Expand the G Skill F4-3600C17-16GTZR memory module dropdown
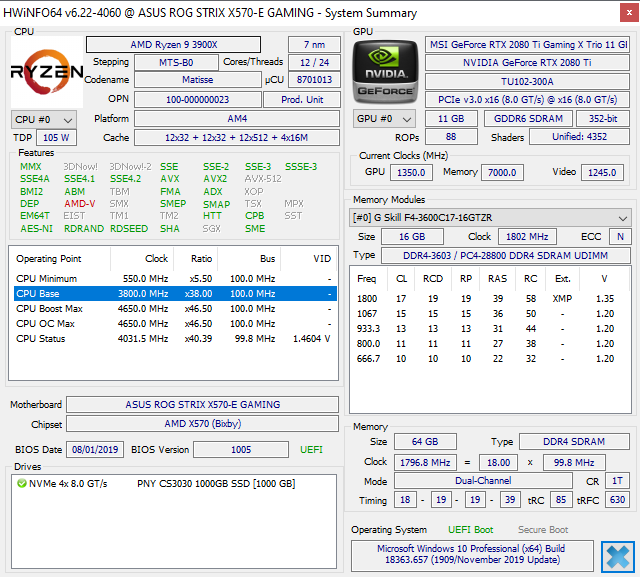The image size is (640, 577). tap(490, 217)
